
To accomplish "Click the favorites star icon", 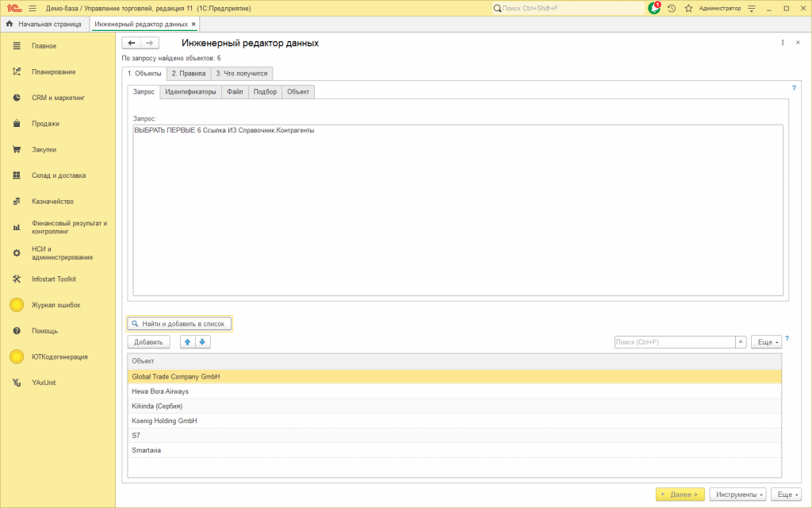I will (688, 8).
